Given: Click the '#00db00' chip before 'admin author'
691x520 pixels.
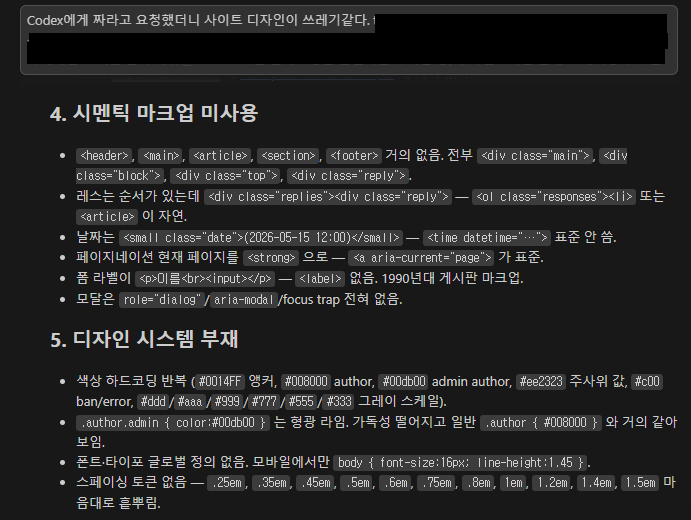Looking at the screenshot, I should pos(404,382).
